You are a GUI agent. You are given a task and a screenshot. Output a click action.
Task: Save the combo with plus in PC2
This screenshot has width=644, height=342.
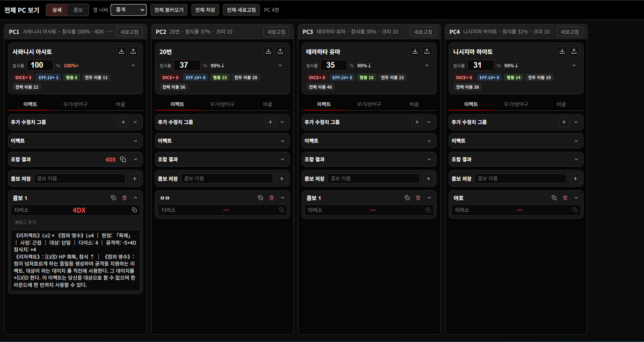point(281,179)
